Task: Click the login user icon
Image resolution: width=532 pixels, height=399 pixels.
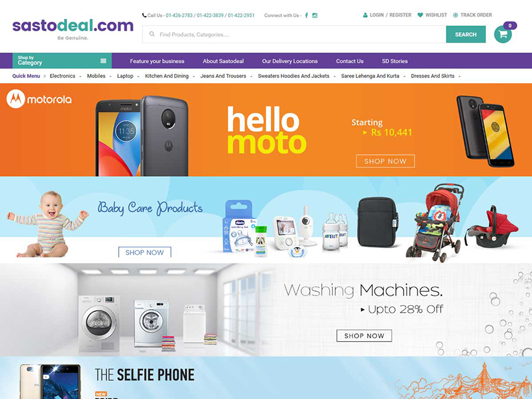Action: pyautogui.click(x=365, y=15)
